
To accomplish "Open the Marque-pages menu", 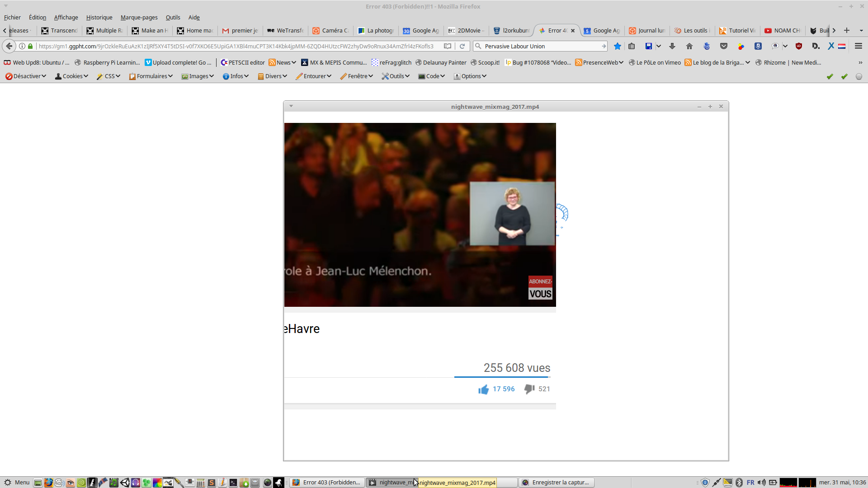I will [139, 17].
